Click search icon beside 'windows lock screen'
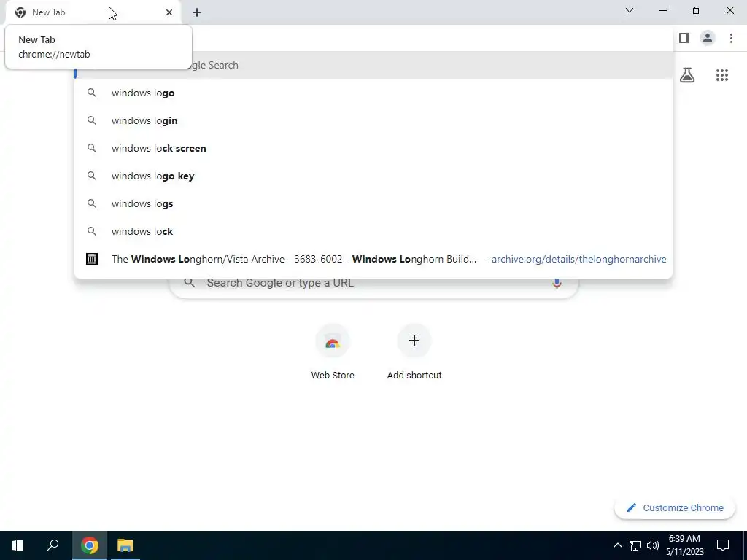 91,148
